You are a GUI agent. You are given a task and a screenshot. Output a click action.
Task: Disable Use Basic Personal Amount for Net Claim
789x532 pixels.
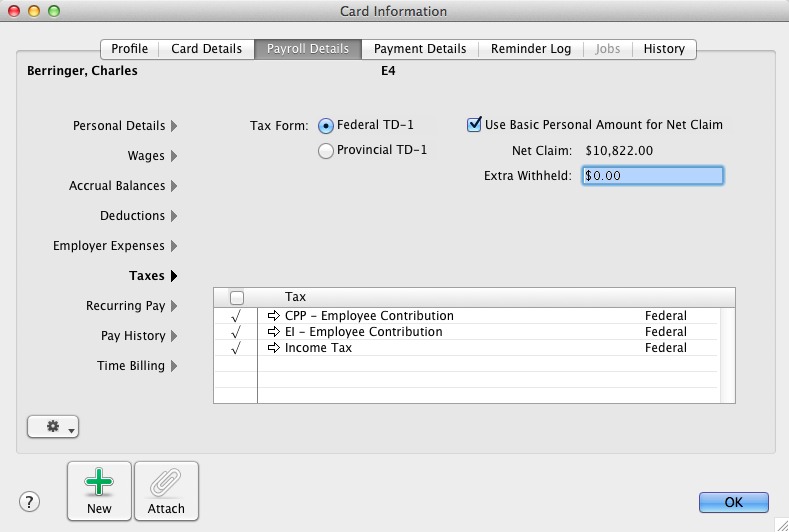tap(475, 125)
